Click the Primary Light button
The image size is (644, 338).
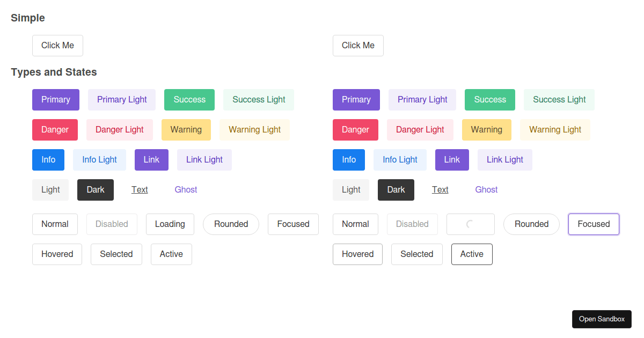pyautogui.click(x=121, y=99)
